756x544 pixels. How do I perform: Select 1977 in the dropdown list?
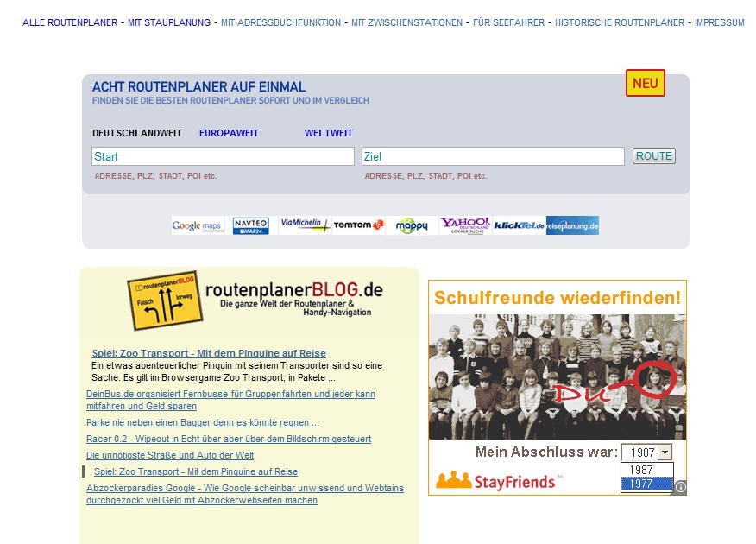coord(647,484)
